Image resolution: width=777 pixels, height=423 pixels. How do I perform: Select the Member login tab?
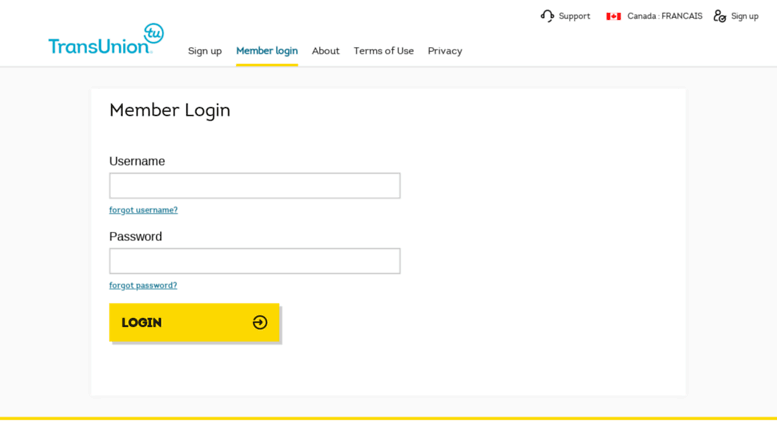click(267, 51)
